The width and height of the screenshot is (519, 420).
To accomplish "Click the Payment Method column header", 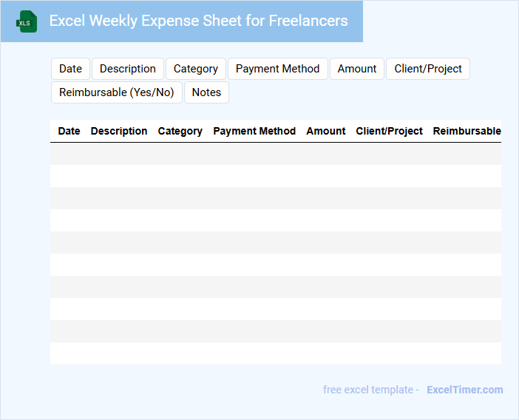I will click(x=254, y=131).
